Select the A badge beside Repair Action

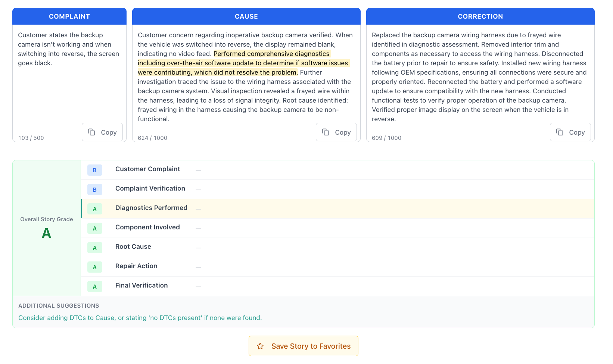[x=95, y=267]
